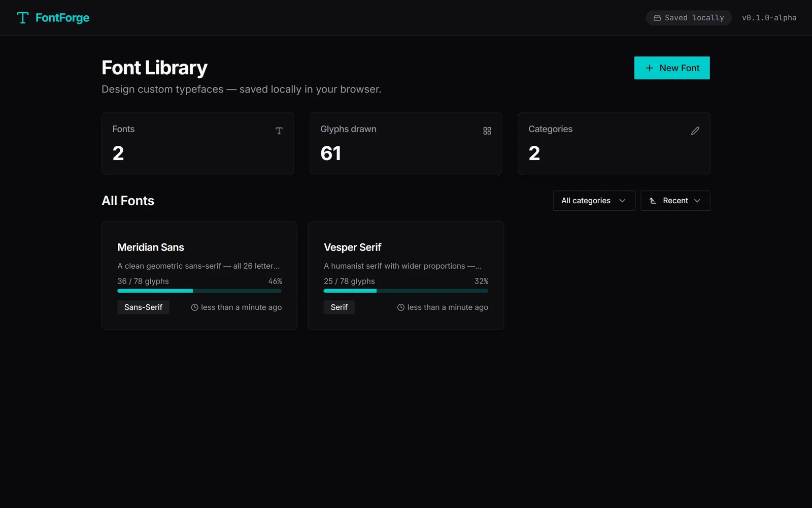
Task: Click the 46% completion value
Action: [275, 281]
